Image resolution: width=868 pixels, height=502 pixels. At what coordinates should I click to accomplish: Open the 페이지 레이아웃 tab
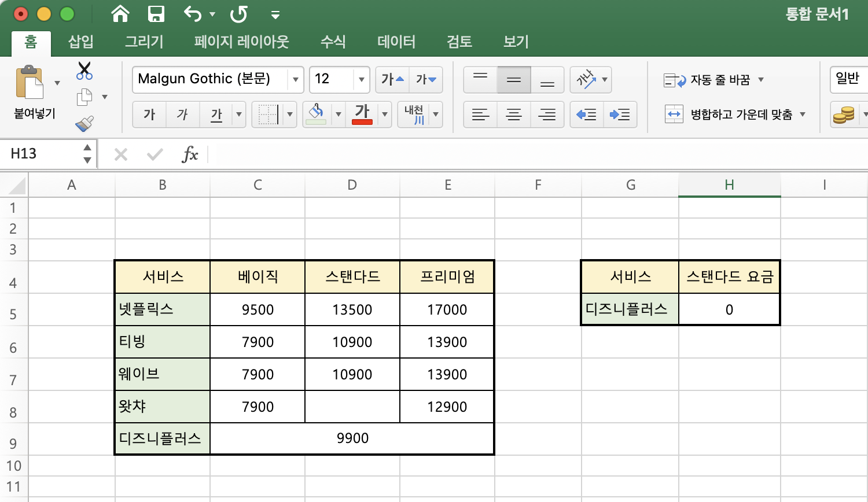[241, 42]
